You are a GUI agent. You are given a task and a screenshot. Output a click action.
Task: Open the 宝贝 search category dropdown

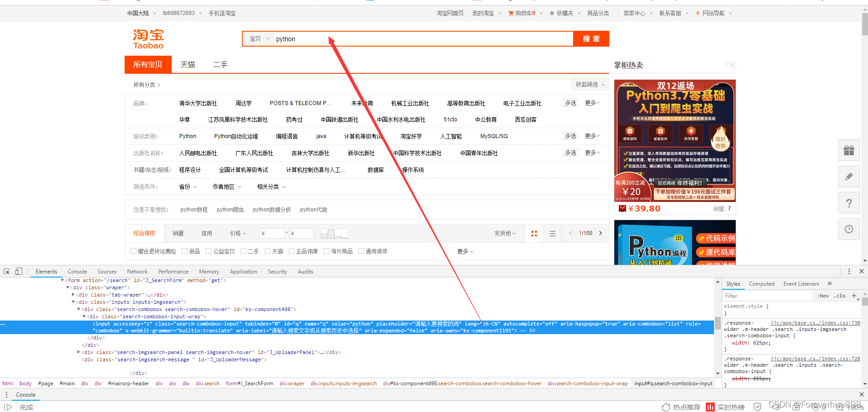coord(258,38)
